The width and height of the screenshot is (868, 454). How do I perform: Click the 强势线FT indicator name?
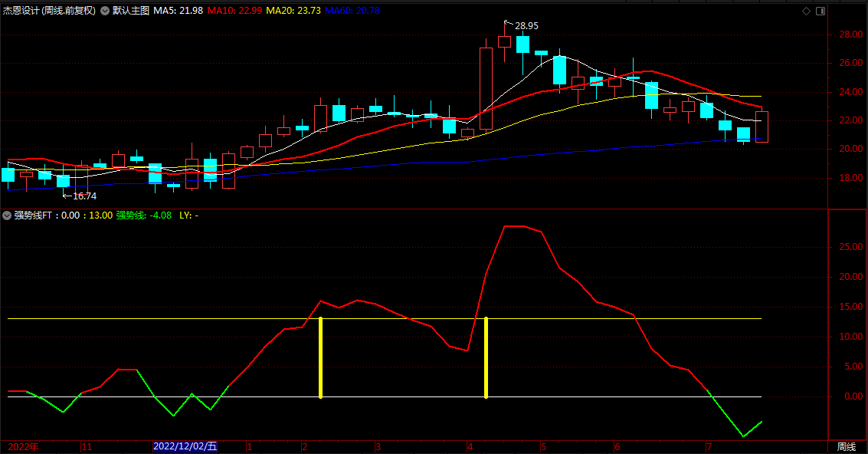coord(33,215)
